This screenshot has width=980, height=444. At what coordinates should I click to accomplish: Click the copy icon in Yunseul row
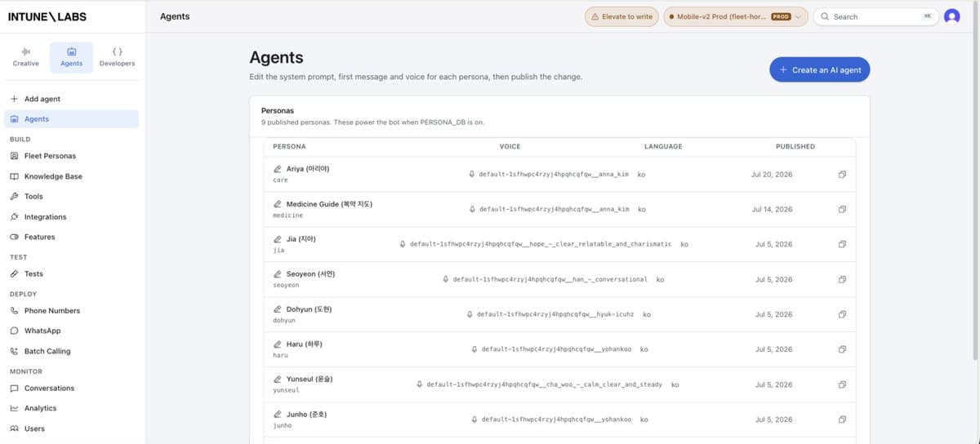point(842,385)
